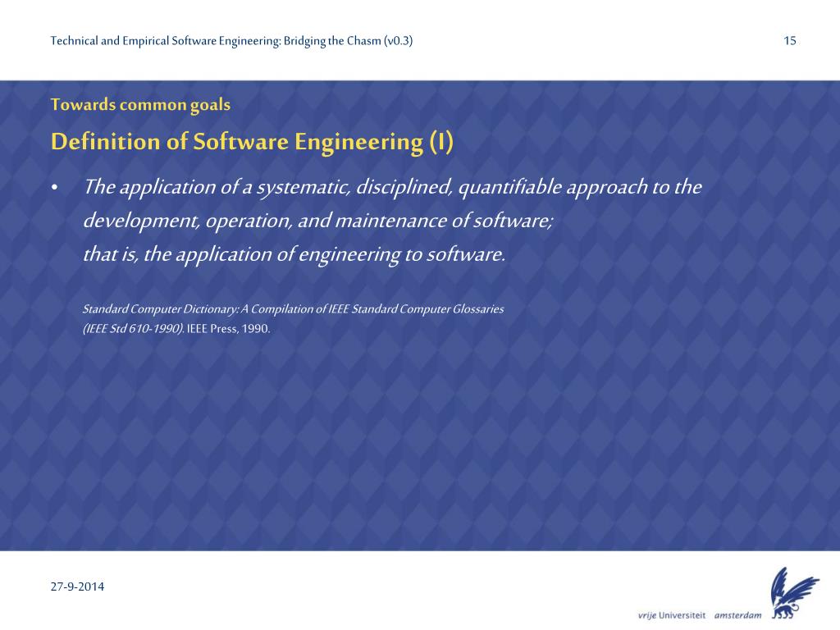840x630 pixels.
Task: Click the citation text '(IEEE Std 610-1990). IEEE Press, 1990.'
Action: [176, 328]
